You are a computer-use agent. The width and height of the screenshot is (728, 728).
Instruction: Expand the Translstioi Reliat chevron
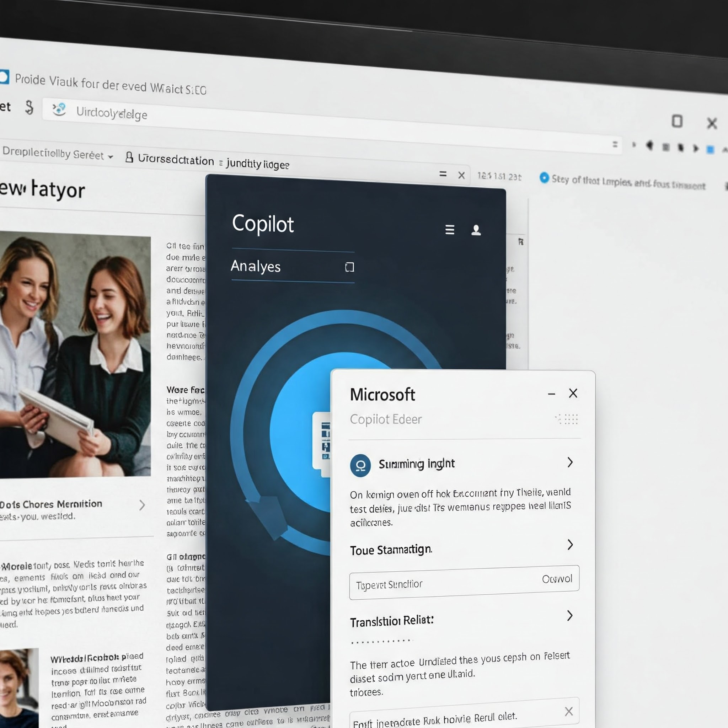570,616
